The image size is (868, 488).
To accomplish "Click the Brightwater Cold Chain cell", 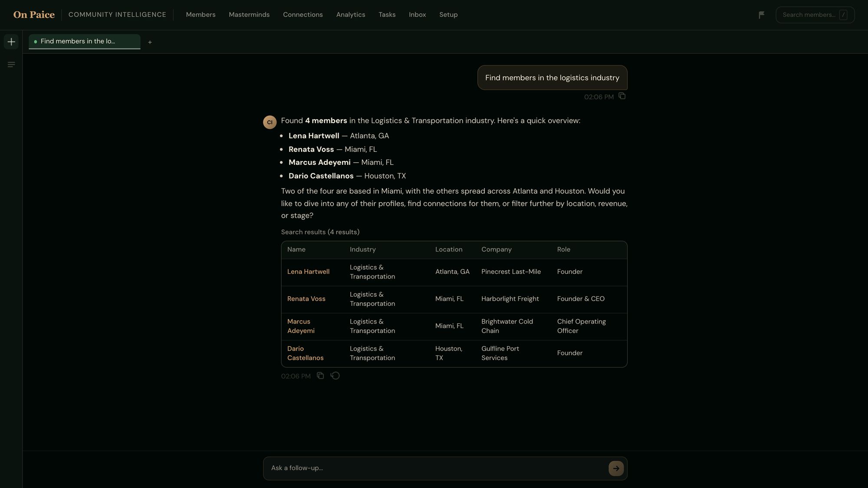I will click(507, 326).
